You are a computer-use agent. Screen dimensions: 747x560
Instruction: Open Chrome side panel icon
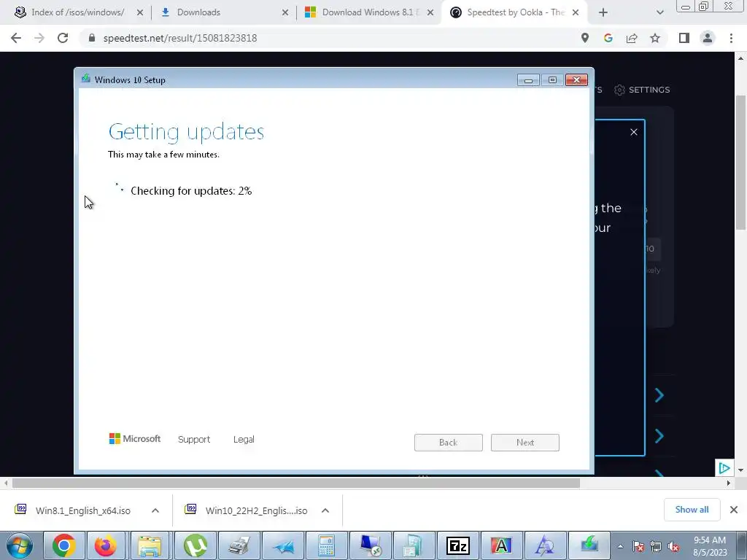tap(684, 38)
